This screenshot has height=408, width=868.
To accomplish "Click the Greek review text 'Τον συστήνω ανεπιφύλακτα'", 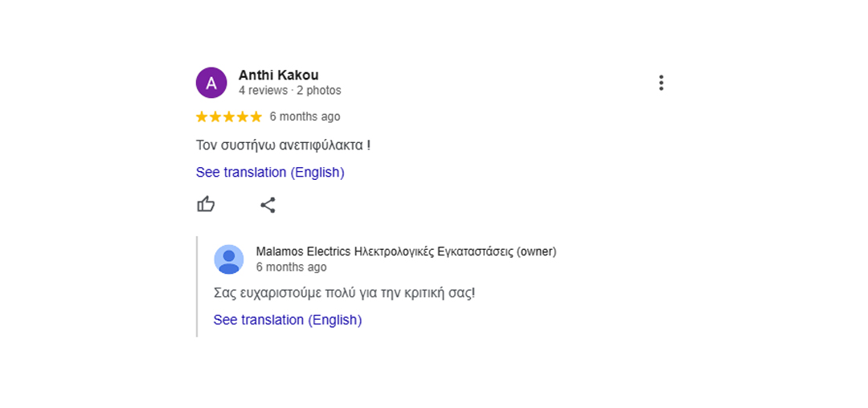I will click(x=280, y=146).
